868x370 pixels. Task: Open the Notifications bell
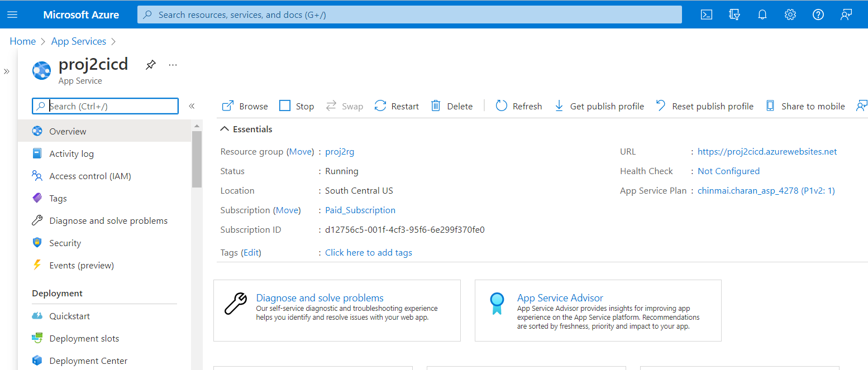(x=762, y=15)
